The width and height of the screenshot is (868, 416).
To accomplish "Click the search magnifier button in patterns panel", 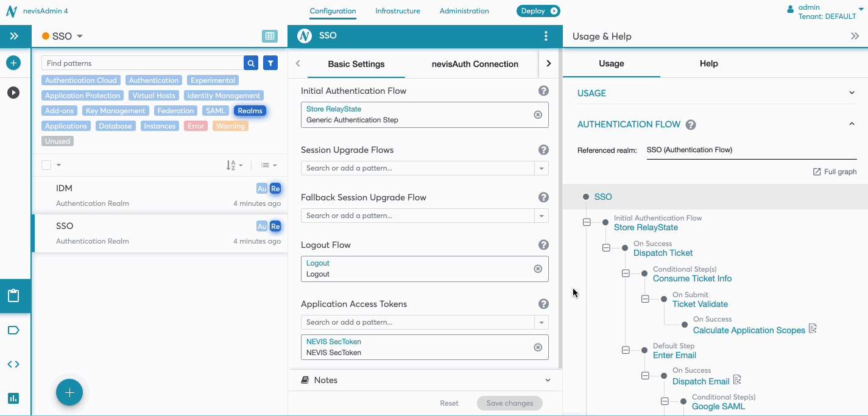I will (251, 63).
